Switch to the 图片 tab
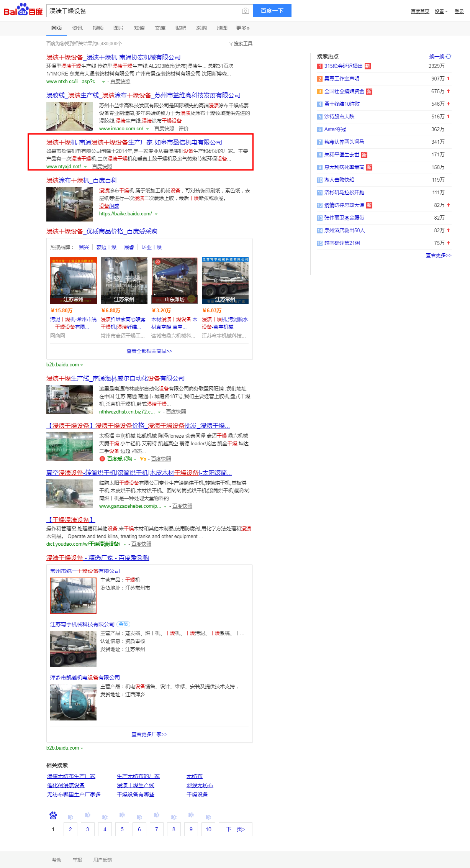Viewport: 470px width, 868px height. point(119,28)
